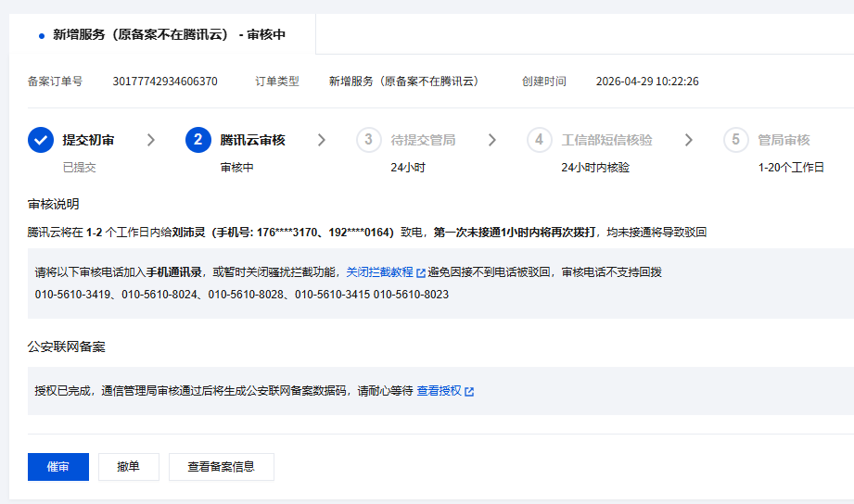Click the 审核中 status under 腾讯云审核
This screenshot has height=504, width=854.
click(237, 168)
